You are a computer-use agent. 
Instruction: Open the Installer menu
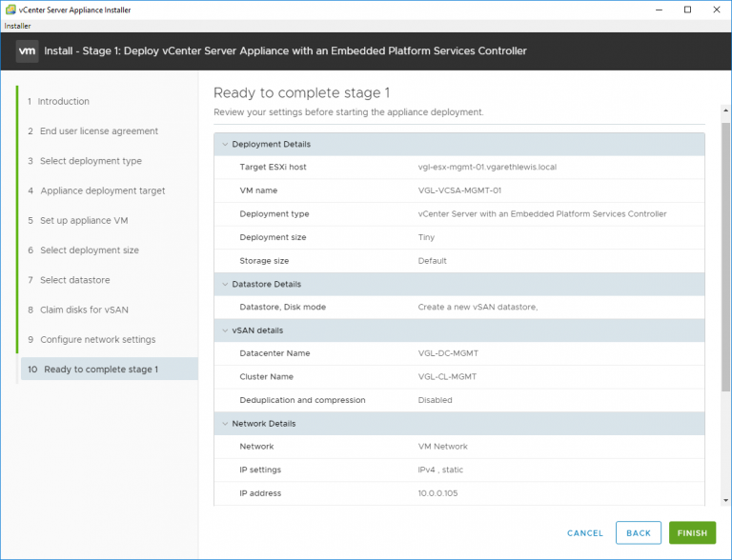[18, 26]
